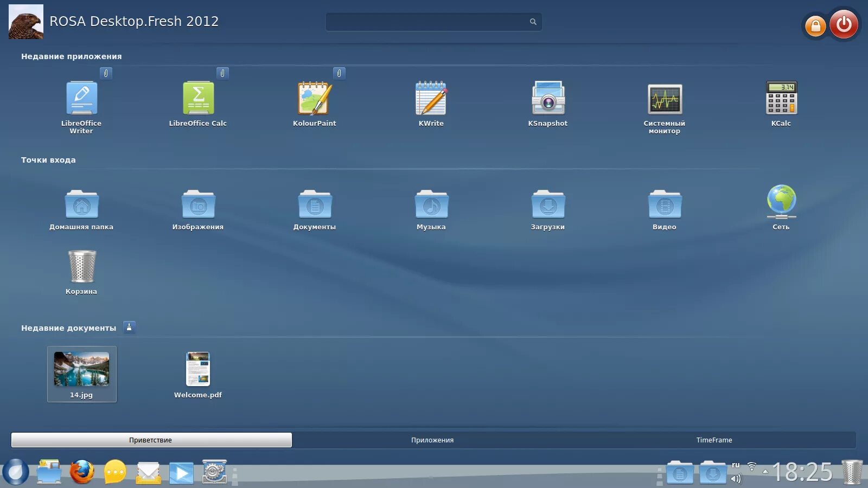
Task: Click the ROSA launcher button in the panel
Action: (x=16, y=472)
